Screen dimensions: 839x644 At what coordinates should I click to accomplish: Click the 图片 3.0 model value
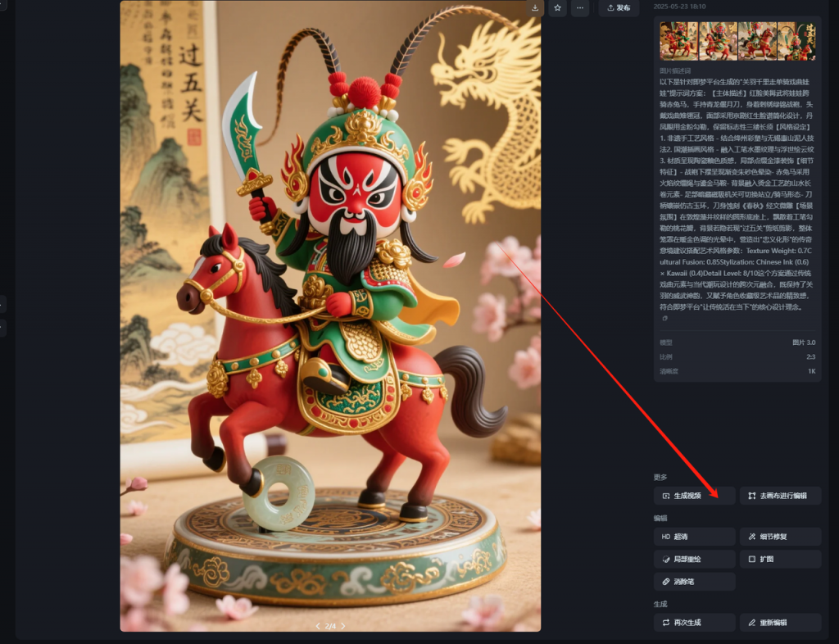(804, 342)
